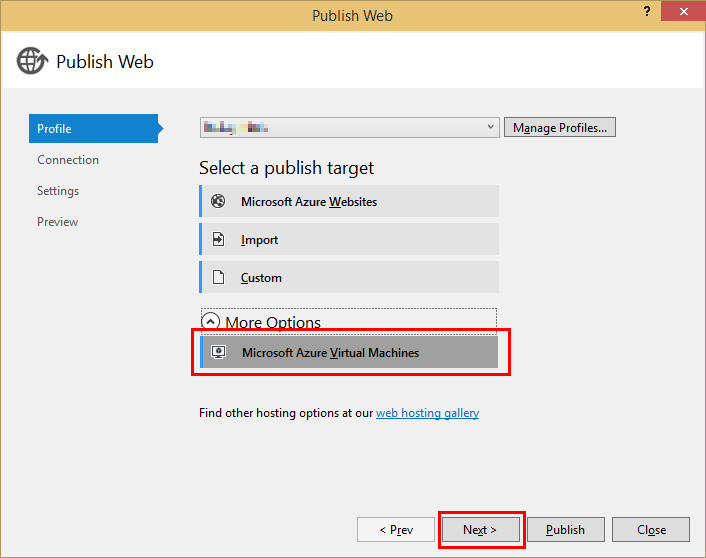Switch to the Preview step

click(58, 222)
